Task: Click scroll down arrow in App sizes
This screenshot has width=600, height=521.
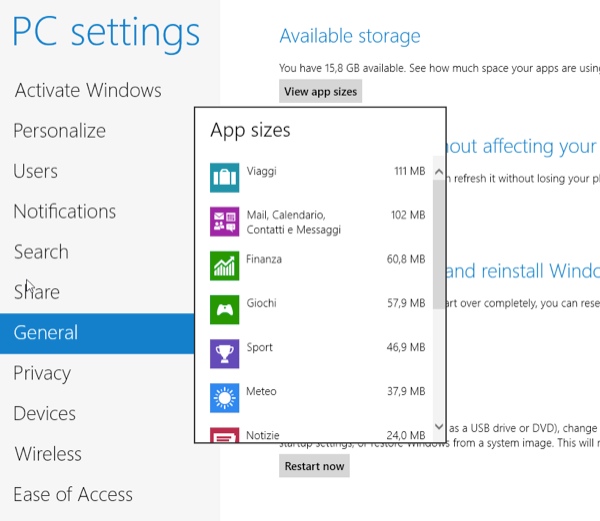Action: click(x=439, y=426)
